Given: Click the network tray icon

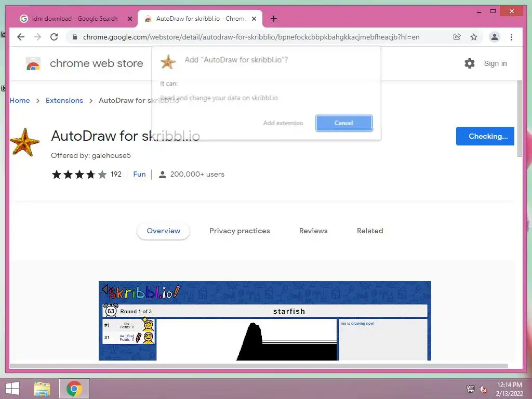Looking at the screenshot, I should (x=470, y=389).
